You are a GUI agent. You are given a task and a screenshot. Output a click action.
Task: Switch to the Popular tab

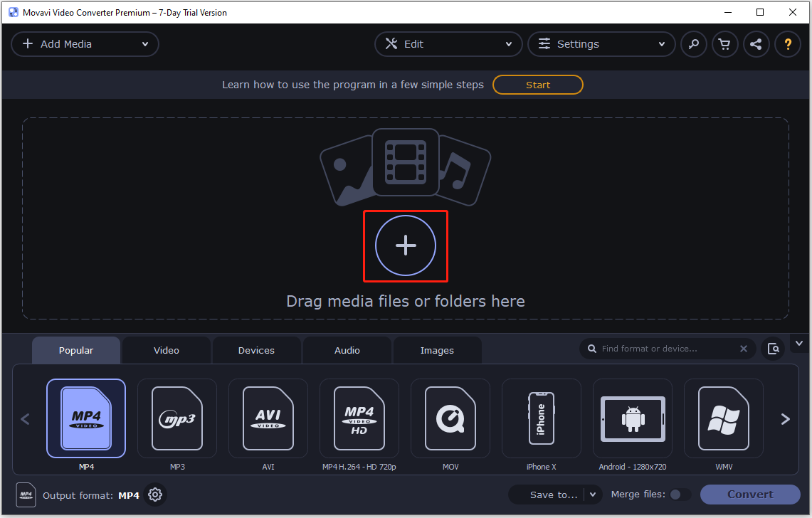76,350
